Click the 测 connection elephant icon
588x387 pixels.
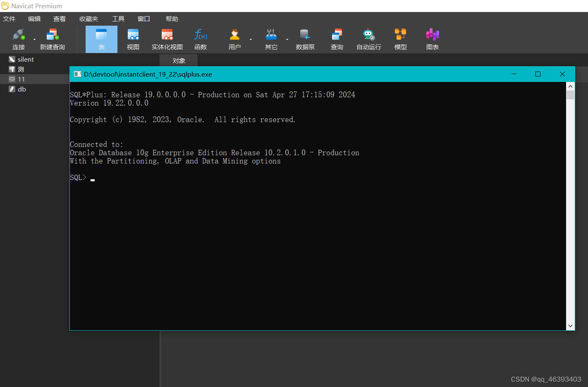(x=12, y=69)
